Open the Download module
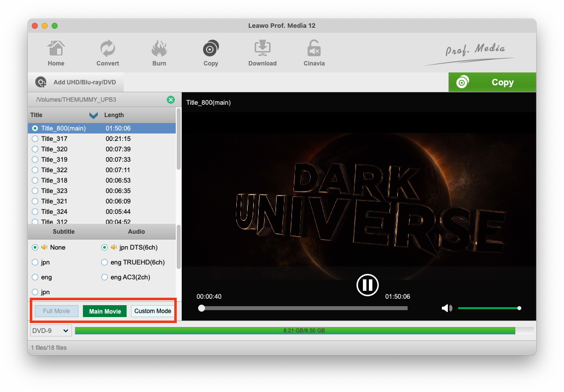This screenshot has width=564, height=392. [x=263, y=53]
